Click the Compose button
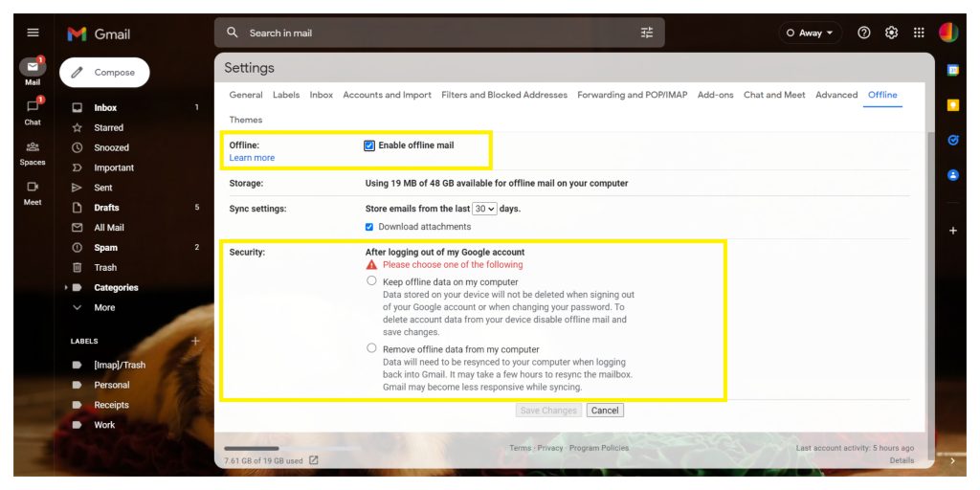The height and width of the screenshot is (490, 980). click(104, 73)
